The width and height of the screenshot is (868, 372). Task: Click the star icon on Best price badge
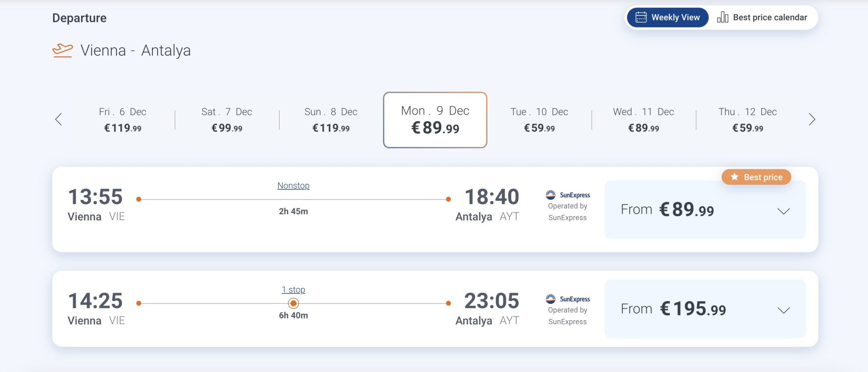coord(734,177)
